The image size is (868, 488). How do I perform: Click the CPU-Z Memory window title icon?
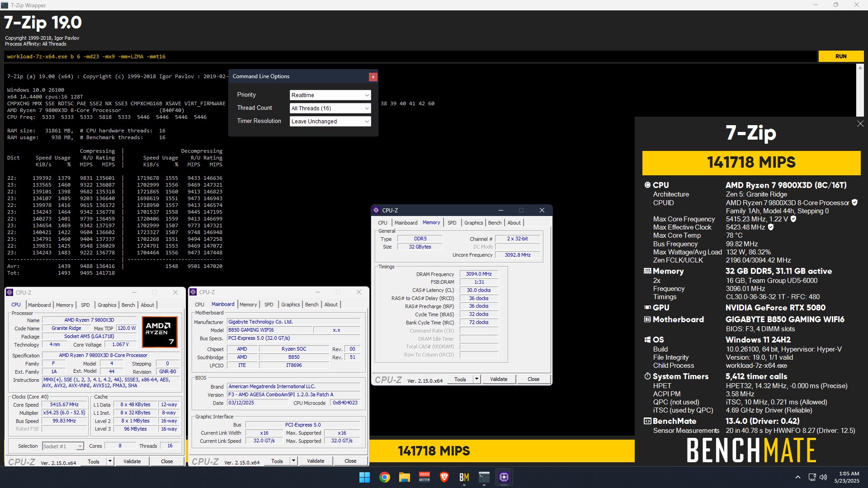click(376, 210)
